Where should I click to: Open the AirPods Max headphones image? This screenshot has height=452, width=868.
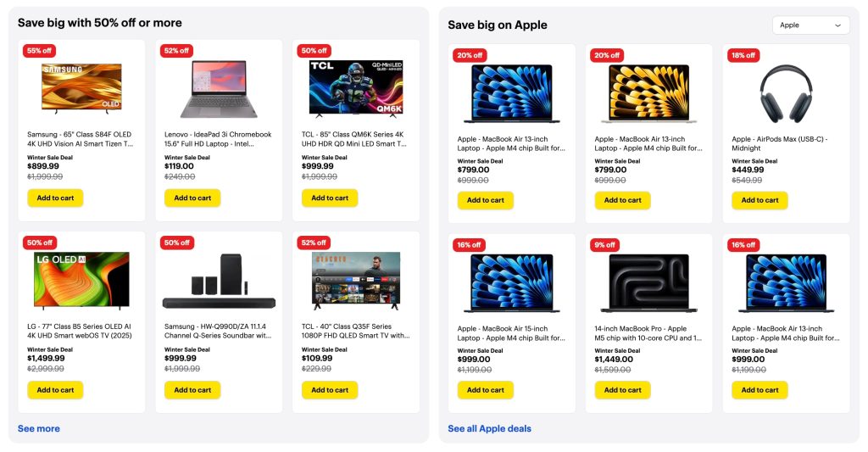pos(786,92)
